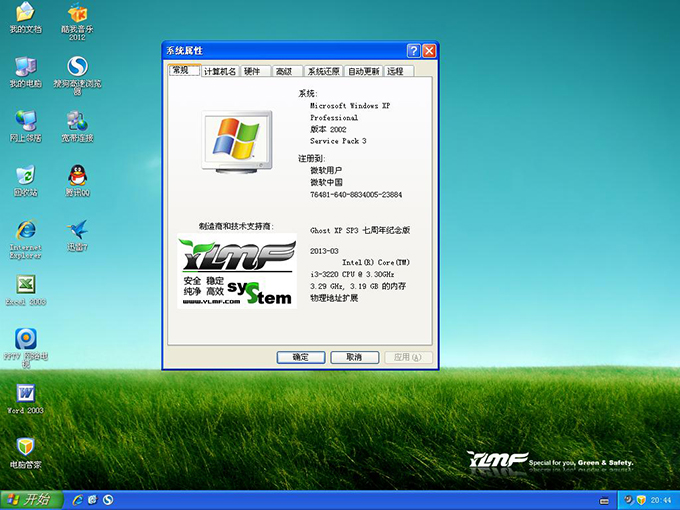Go to the 远程 tab

coord(396,71)
